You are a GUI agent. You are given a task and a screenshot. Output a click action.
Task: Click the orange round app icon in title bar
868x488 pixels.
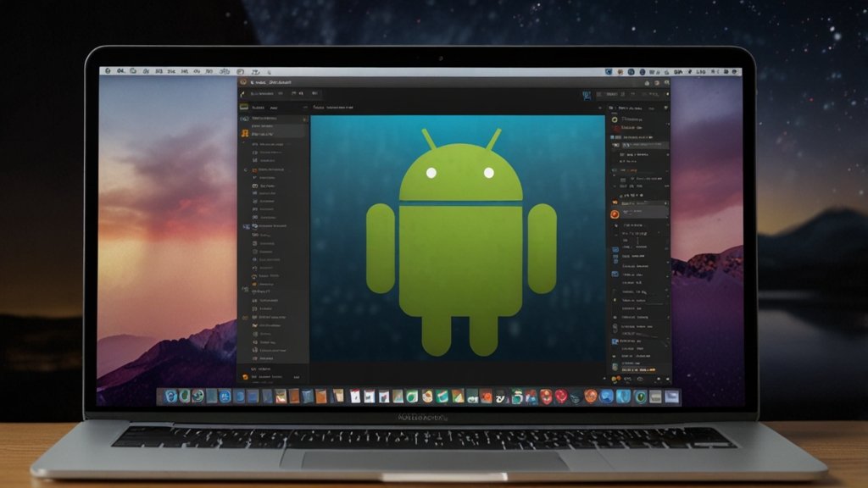[x=243, y=82]
